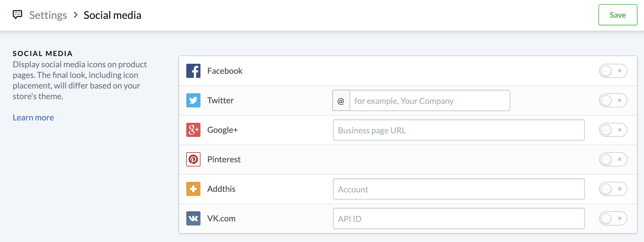Click the Pinterest logo icon
The height and width of the screenshot is (242, 644).
click(x=193, y=159)
